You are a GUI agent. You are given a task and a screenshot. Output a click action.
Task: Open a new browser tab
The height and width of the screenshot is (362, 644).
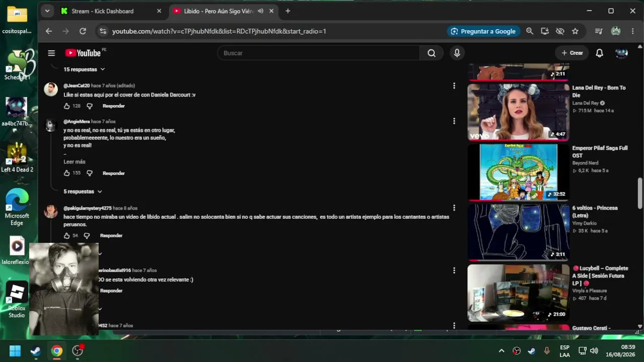point(288,11)
